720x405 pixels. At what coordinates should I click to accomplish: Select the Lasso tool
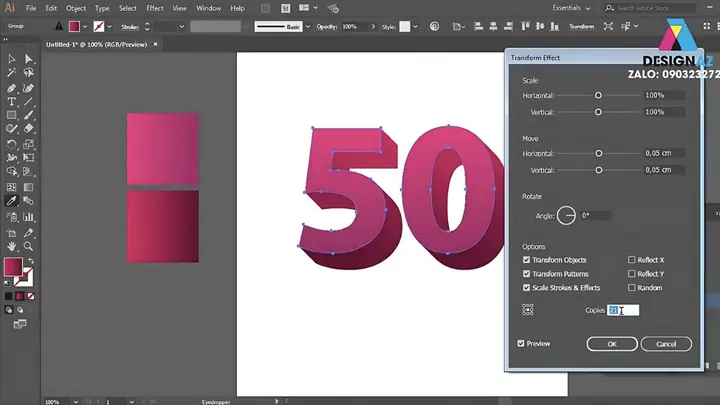tap(28, 73)
